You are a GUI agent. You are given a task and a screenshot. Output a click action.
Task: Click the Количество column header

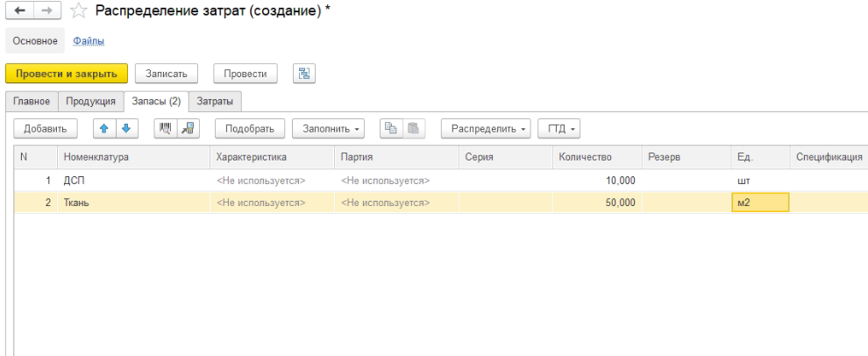597,157
